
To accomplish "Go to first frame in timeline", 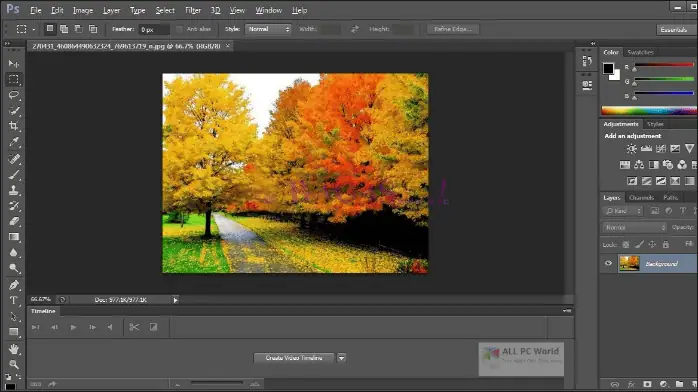I will point(35,327).
